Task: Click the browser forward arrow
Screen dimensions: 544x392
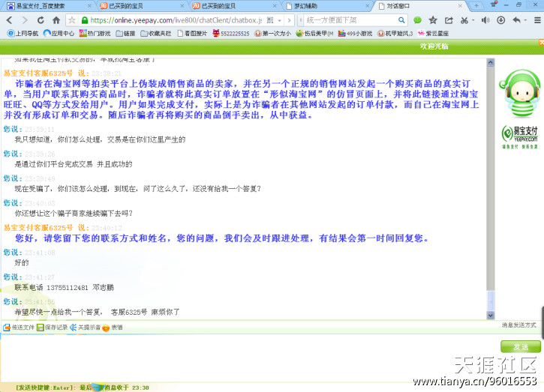Action: coord(25,20)
